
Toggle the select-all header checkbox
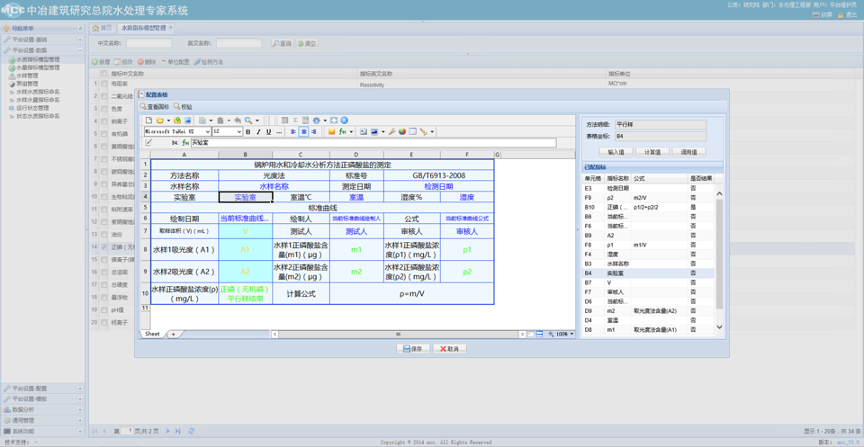point(104,74)
